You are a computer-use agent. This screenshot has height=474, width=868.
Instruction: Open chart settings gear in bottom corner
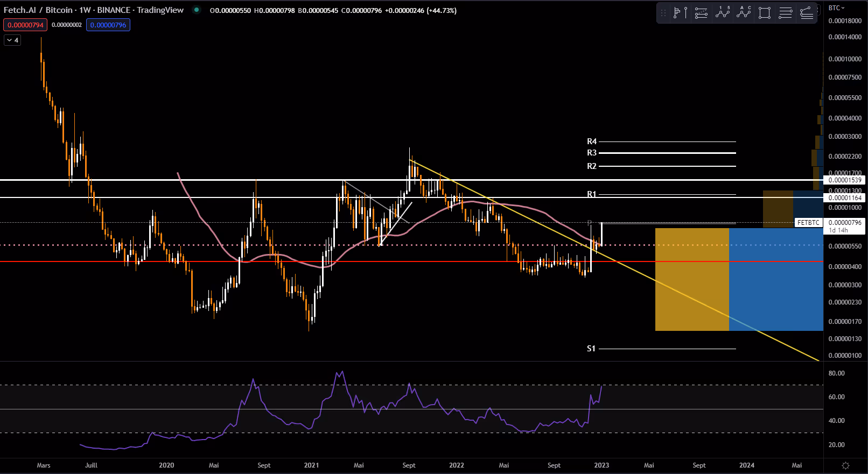tap(845, 465)
